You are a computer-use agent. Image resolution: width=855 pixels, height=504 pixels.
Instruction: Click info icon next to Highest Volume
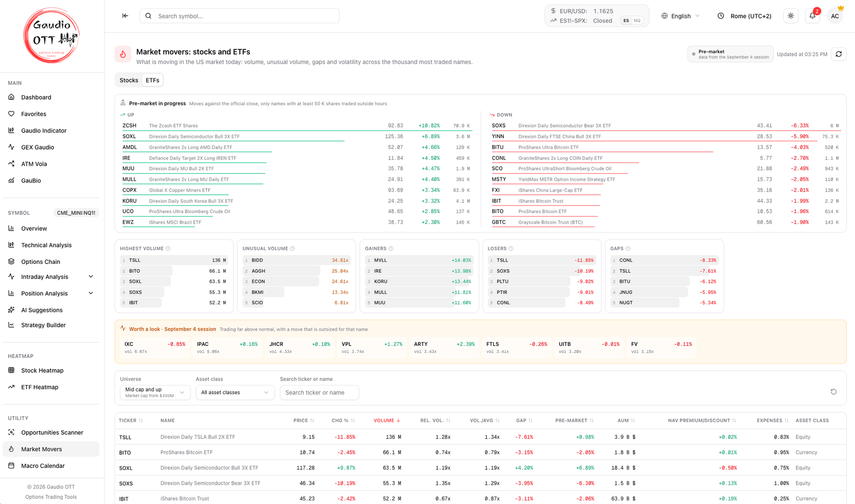click(x=168, y=249)
